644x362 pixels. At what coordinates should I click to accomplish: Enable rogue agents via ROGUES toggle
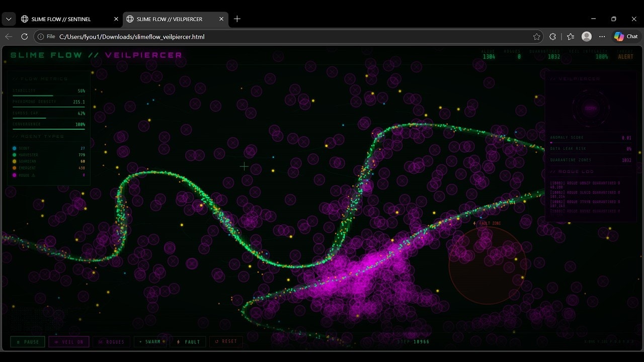tap(111, 341)
